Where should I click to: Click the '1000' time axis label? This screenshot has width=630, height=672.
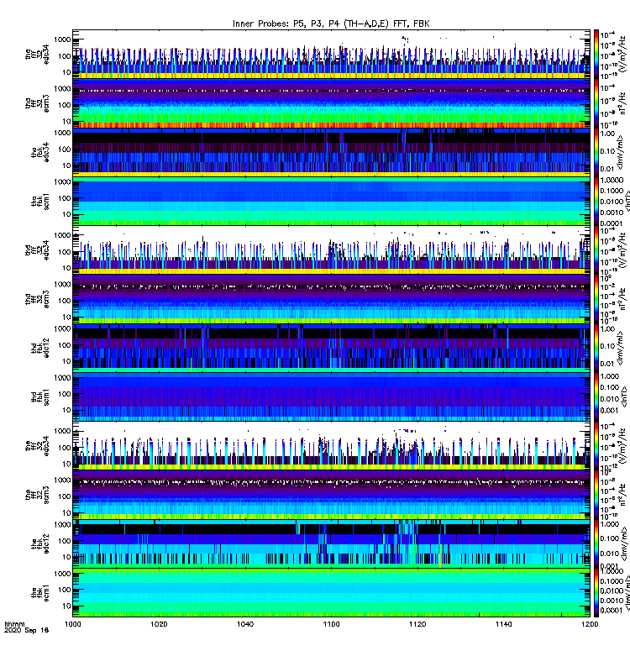(x=72, y=624)
